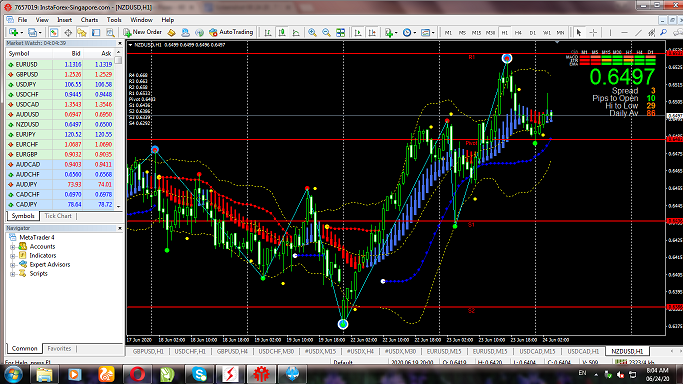Viewport: 683px width, 384px height.
Task: Open the Tools menu
Action: point(114,20)
